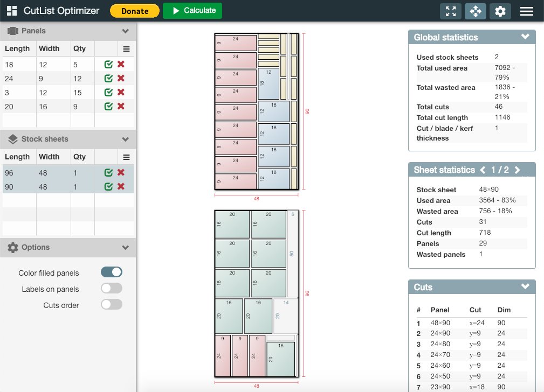Viewport: 544px width, 392px height.
Task: Click the CutList Optimizer logo icon
Action: coord(12,11)
